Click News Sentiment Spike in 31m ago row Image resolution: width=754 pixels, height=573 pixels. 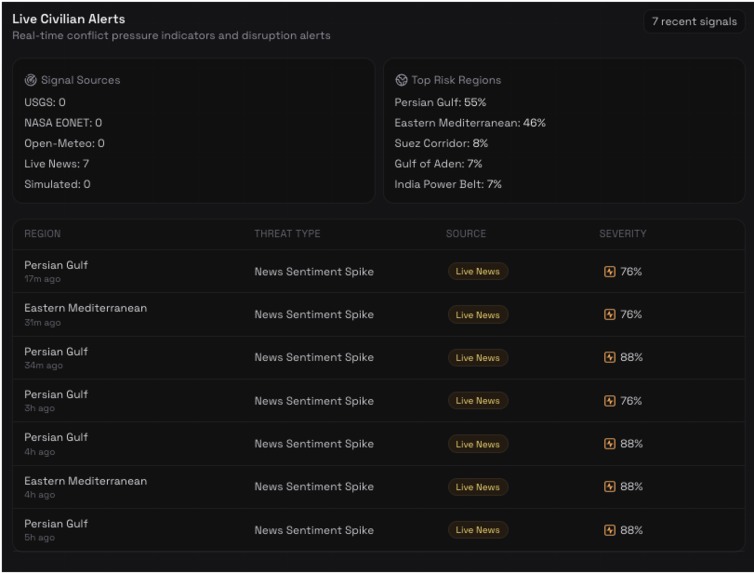[x=314, y=314]
